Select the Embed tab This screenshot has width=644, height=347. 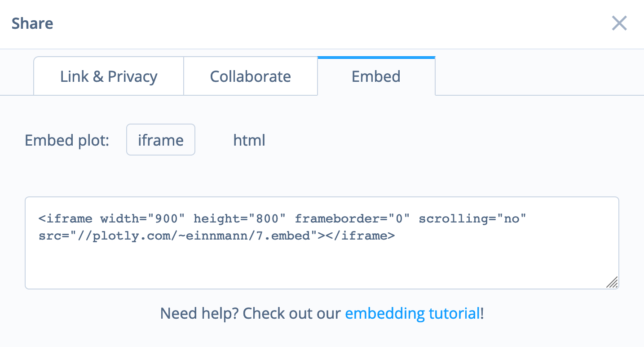376,76
